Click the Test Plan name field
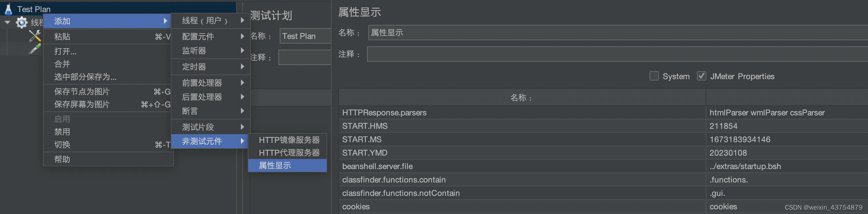This screenshot has width=868, height=214. (x=305, y=36)
